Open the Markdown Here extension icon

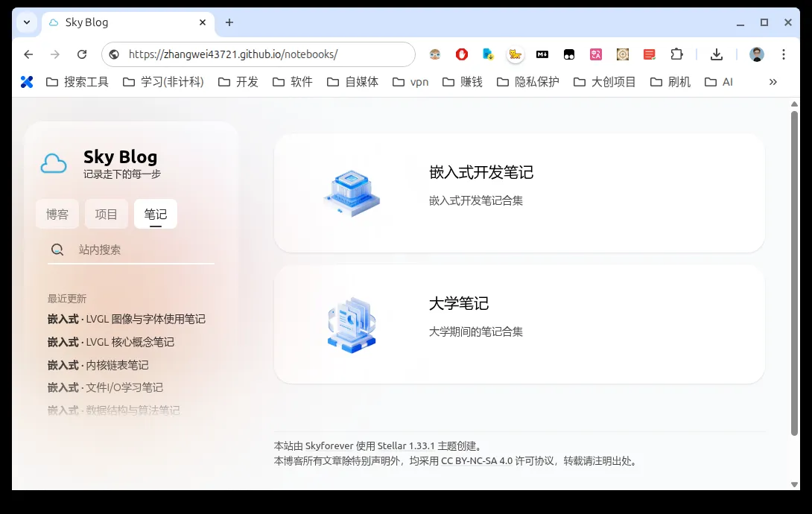click(542, 54)
